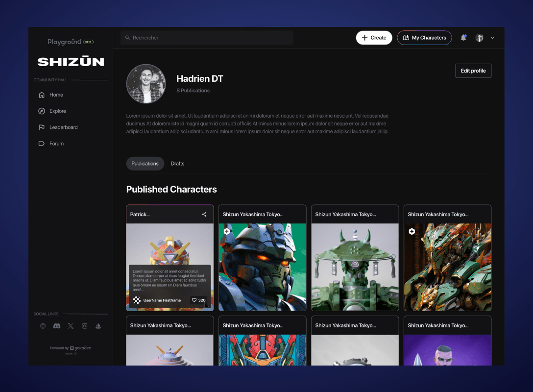Open the green hat robot character image
The width and height of the screenshot is (533, 392).
click(355, 267)
